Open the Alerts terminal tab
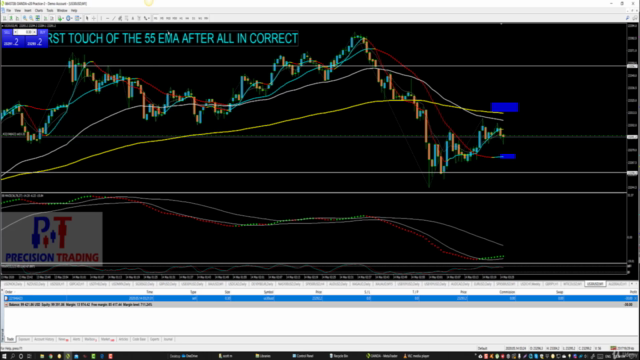Screen dimensions: 640x360 coord(76,339)
